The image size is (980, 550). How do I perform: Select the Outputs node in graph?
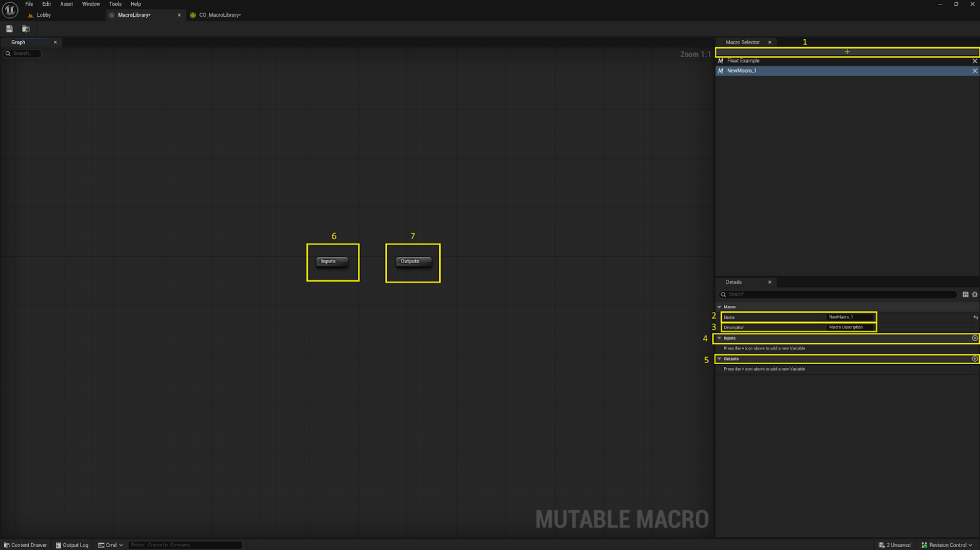coord(414,261)
